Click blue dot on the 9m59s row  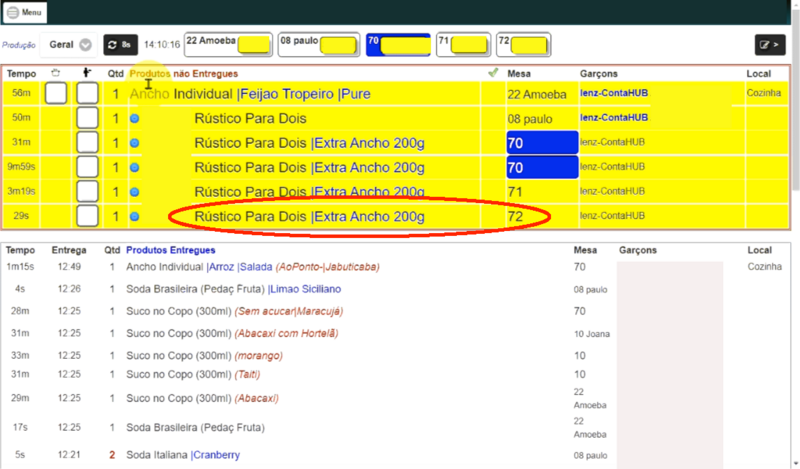[x=135, y=167]
